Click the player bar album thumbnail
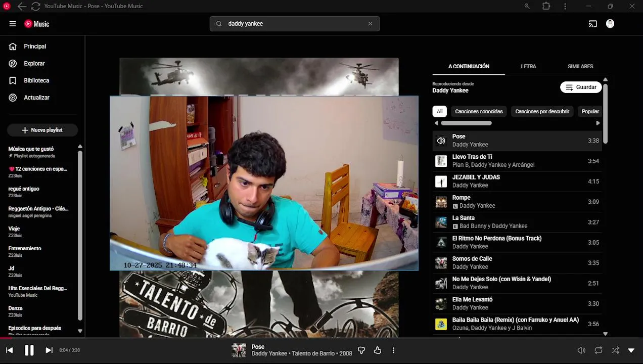 coord(239,350)
